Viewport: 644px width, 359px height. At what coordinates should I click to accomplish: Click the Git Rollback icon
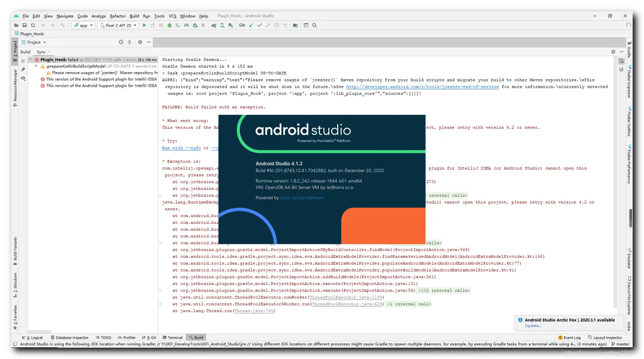[285, 25]
